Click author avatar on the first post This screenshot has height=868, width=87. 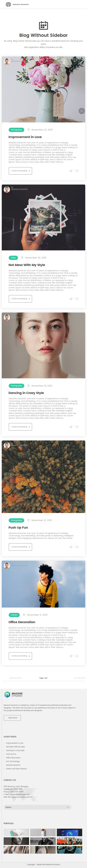pyautogui.click(x=6, y=61)
